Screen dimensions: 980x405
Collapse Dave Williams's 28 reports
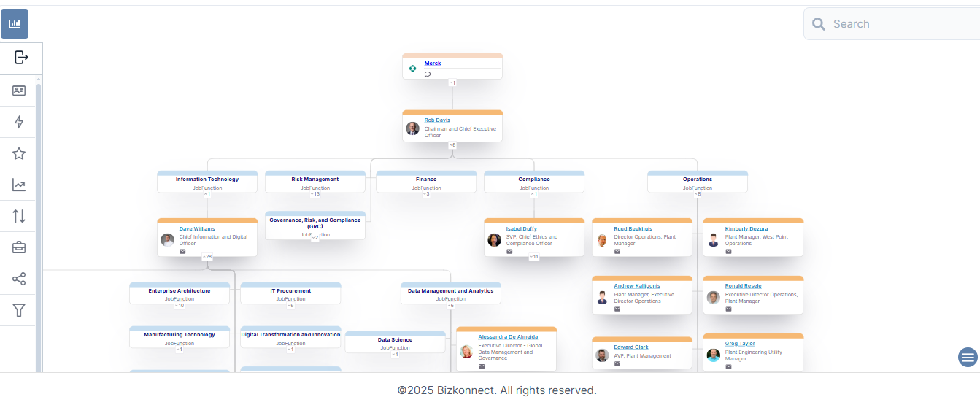point(207,257)
